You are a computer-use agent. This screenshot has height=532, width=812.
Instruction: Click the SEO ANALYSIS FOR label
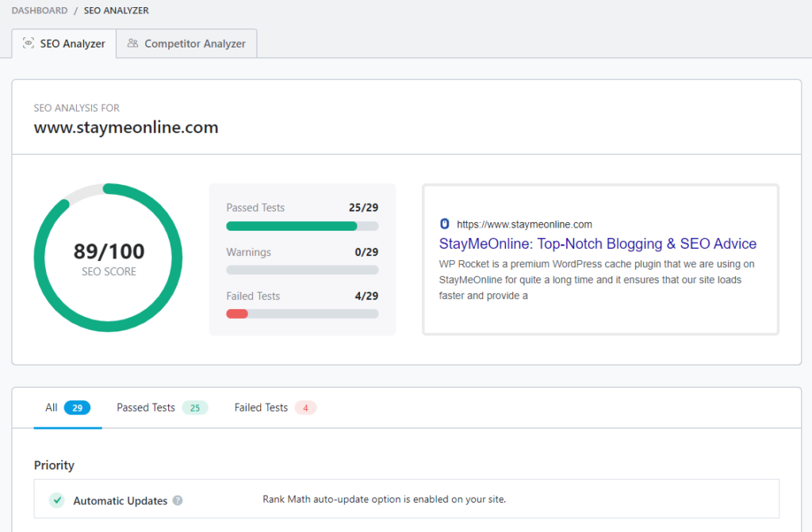[77, 108]
